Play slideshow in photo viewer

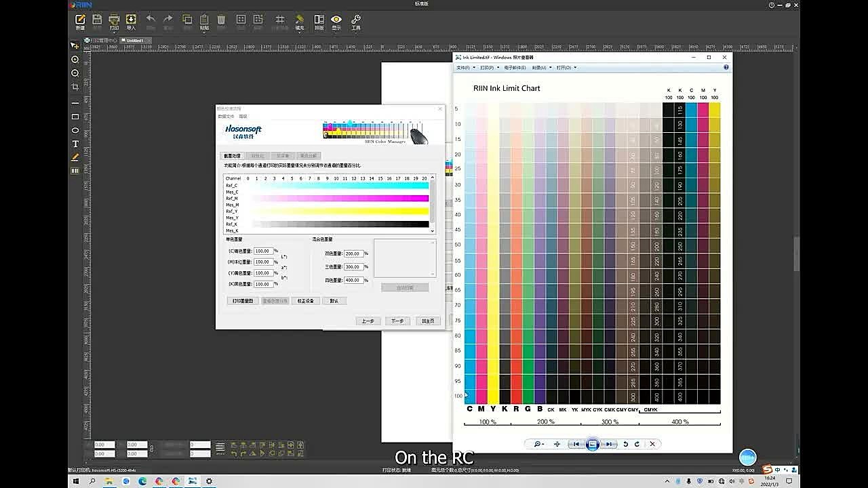pyautogui.click(x=592, y=444)
